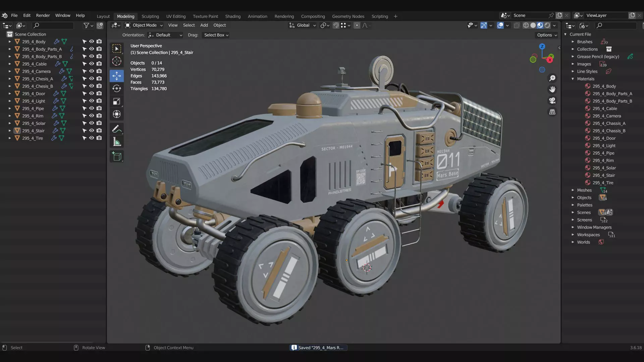This screenshot has height=362, width=644.
Task: Click the viewport zoom magnifier icon
Action: click(552, 78)
